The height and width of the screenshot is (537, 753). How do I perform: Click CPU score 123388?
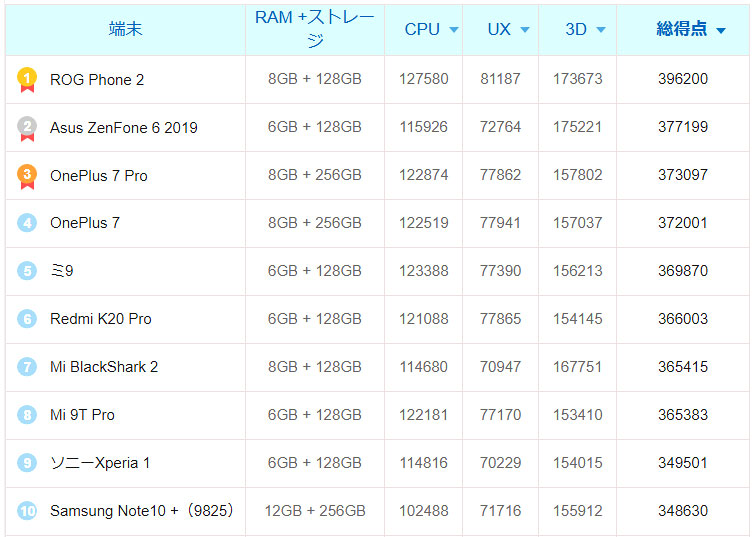coord(424,271)
